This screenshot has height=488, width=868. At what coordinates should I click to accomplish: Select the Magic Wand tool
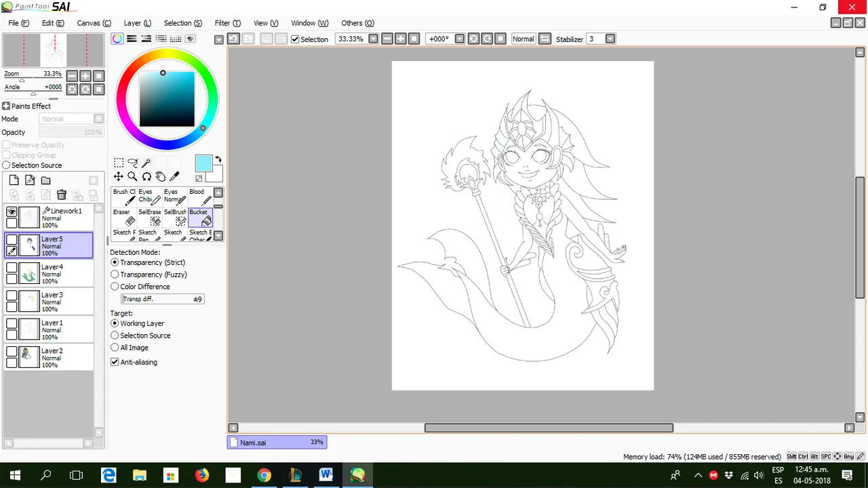tap(146, 163)
